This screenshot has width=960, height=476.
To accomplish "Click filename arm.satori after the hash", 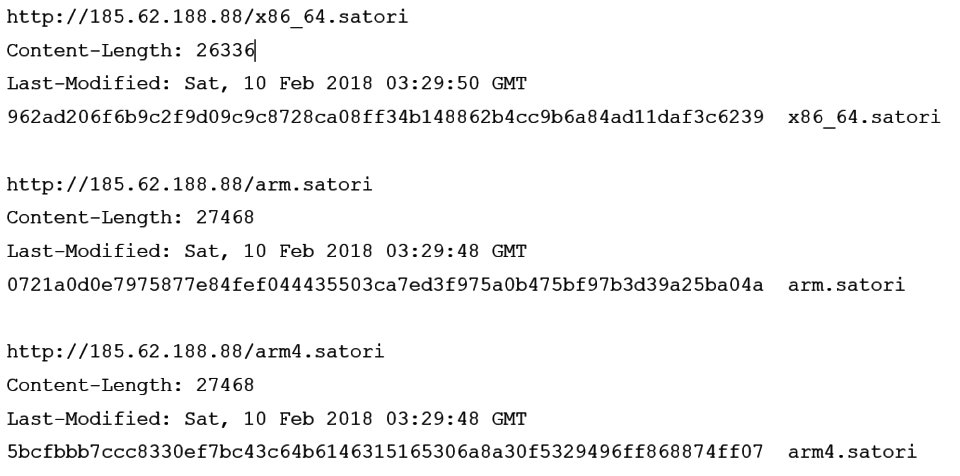I will click(846, 285).
